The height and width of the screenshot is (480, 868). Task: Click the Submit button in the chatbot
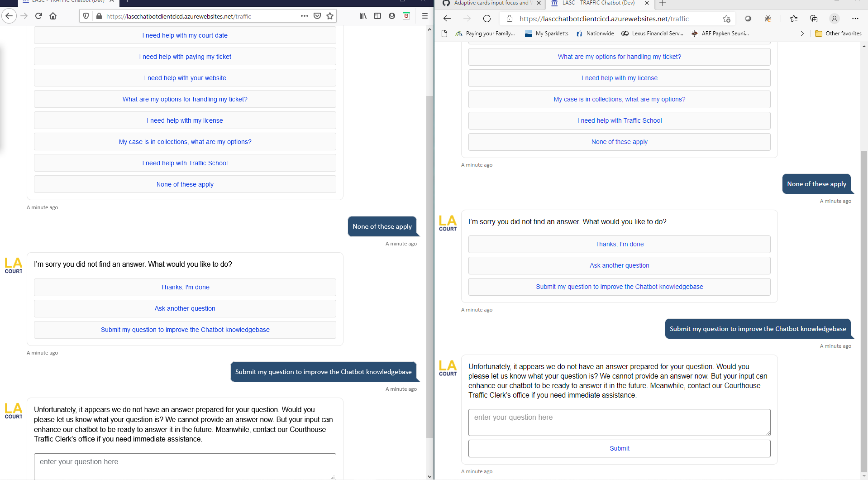click(619, 448)
